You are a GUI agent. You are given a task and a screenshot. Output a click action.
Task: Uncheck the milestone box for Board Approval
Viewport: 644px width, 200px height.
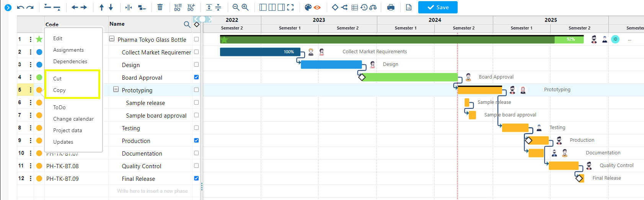click(x=196, y=77)
